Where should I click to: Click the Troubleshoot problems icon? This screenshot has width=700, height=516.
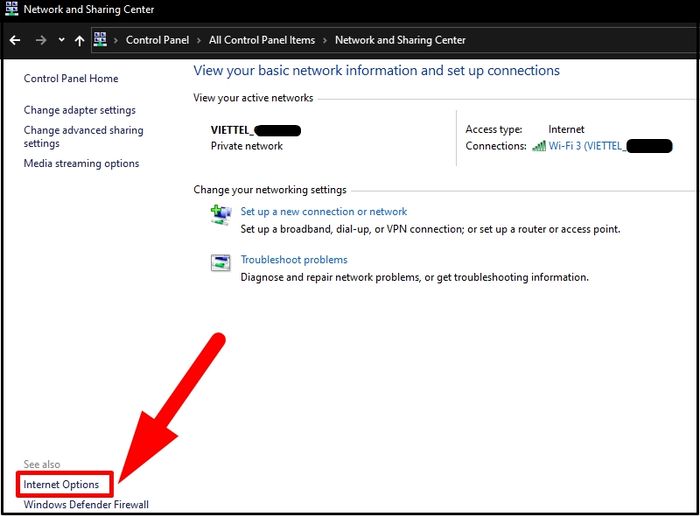(x=221, y=262)
